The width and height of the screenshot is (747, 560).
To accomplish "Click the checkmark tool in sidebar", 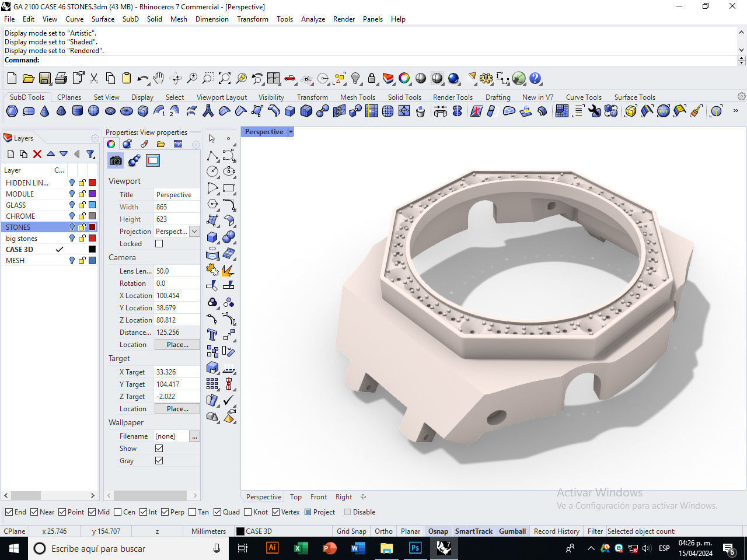I will 229,400.
